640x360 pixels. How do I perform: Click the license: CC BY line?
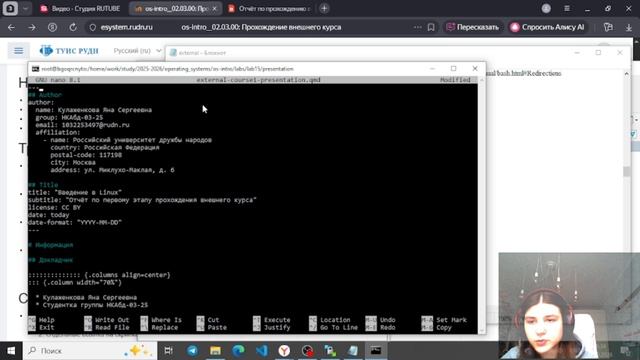54,208
